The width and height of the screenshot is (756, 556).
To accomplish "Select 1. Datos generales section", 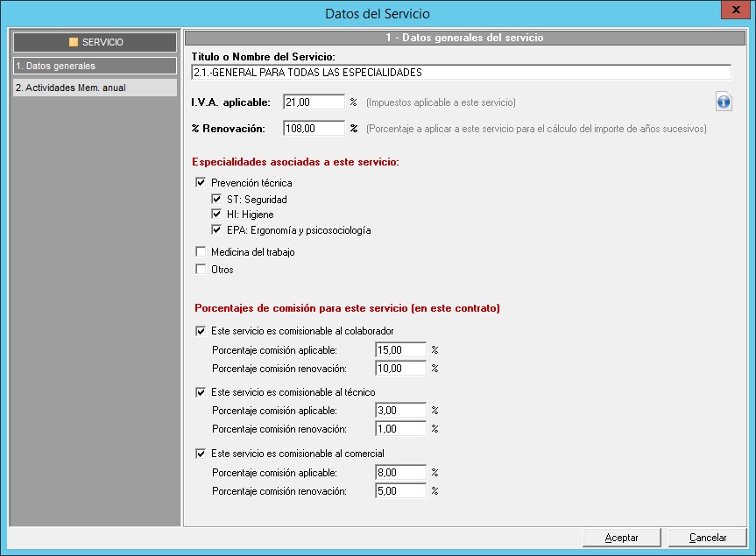I will click(x=94, y=66).
